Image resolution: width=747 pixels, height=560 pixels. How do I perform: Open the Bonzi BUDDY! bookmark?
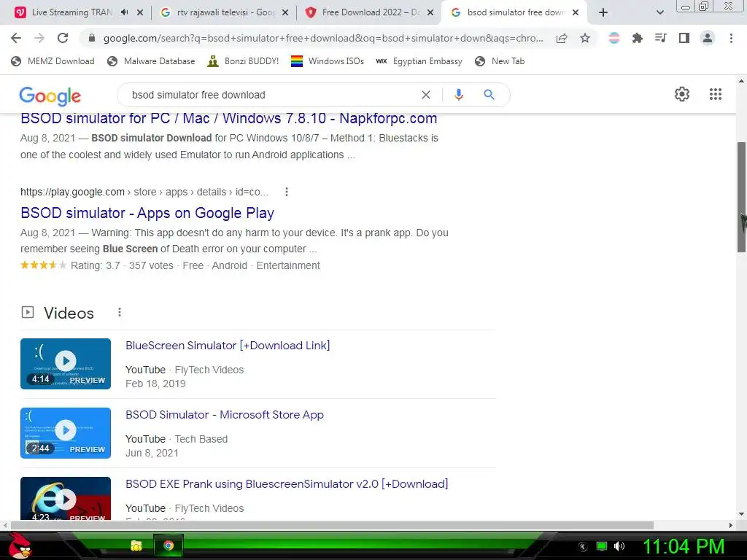coord(243,61)
